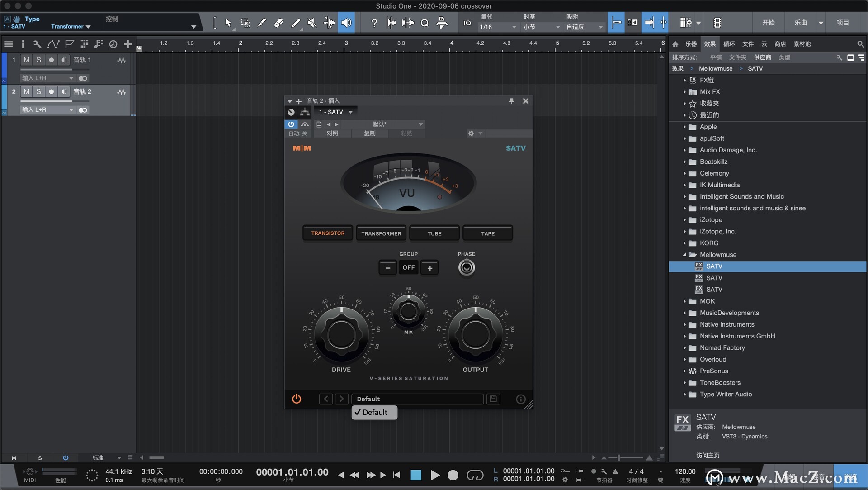Switch to the 素材池 browser tab
The width and height of the screenshot is (868, 490).
click(802, 44)
